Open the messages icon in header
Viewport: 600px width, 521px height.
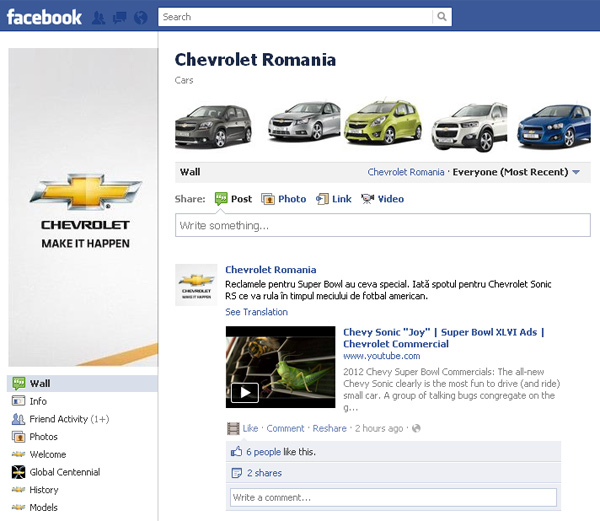click(120, 18)
